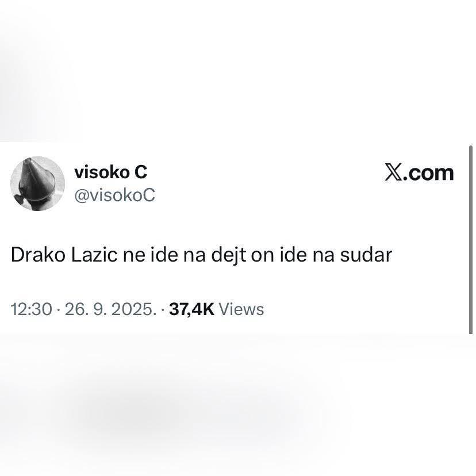
Task: Click the word sudar ending the tweet
Action: [366, 255]
